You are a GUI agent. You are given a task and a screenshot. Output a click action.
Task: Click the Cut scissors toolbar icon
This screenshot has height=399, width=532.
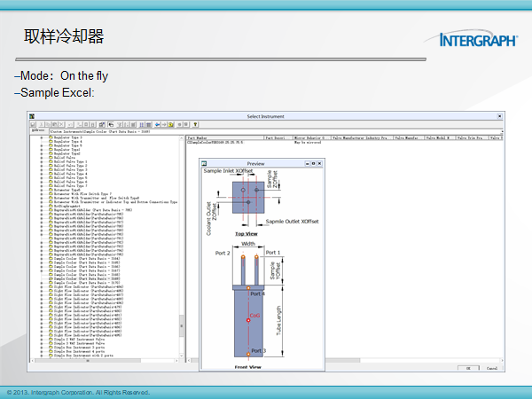click(x=41, y=124)
